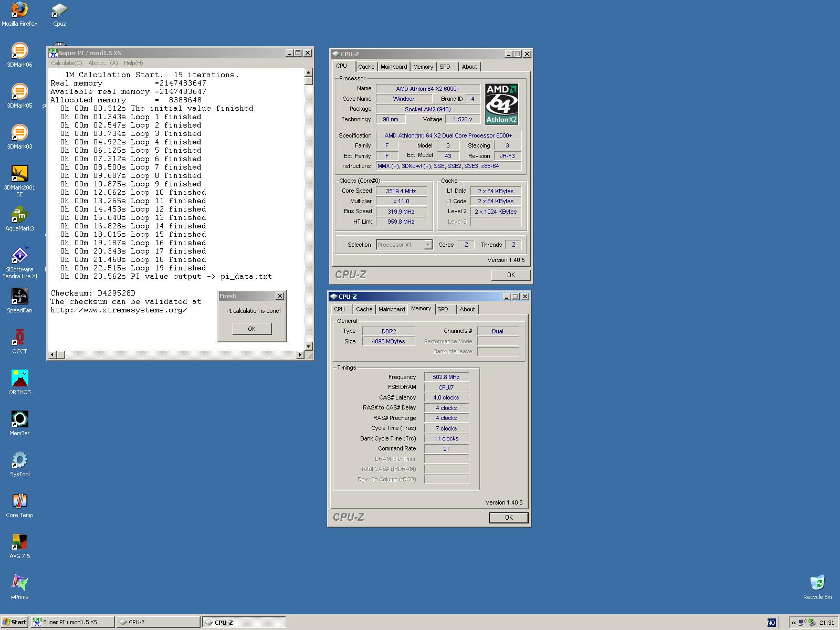Viewport: 840px width, 630px height.
Task: Open the SysTool desktop icon
Action: pyautogui.click(x=19, y=465)
